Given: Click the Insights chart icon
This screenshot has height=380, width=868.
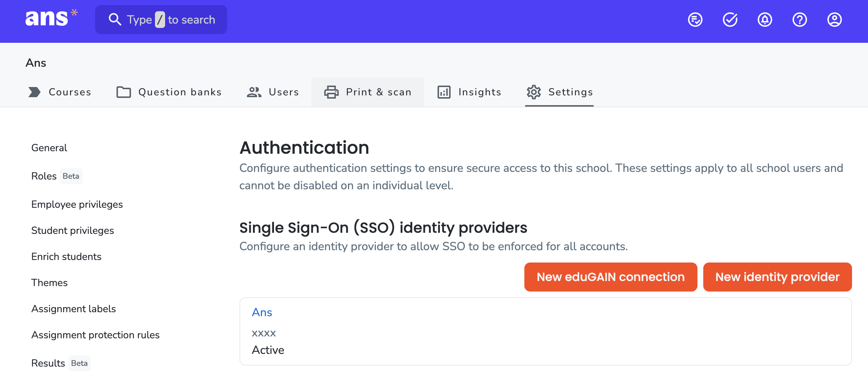Looking at the screenshot, I should [444, 92].
